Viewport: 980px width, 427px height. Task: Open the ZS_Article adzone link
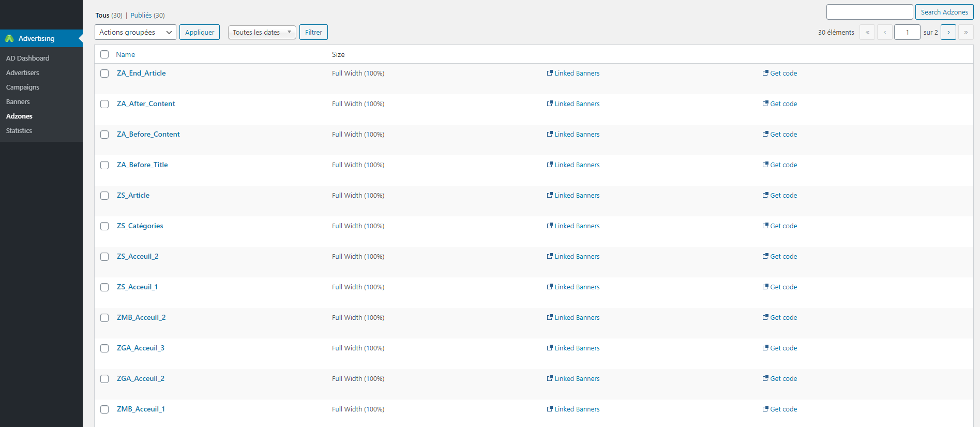pyautogui.click(x=133, y=195)
